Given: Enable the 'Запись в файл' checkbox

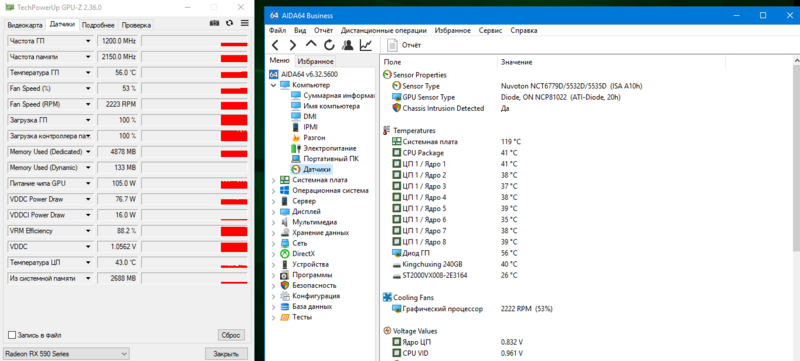Looking at the screenshot, I should (12, 336).
